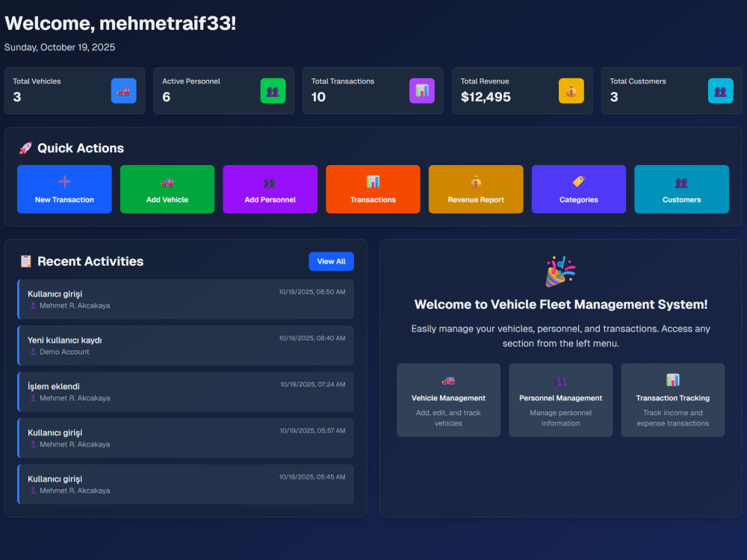Open Categories quick action
The height and width of the screenshot is (560, 747).
[x=579, y=189]
